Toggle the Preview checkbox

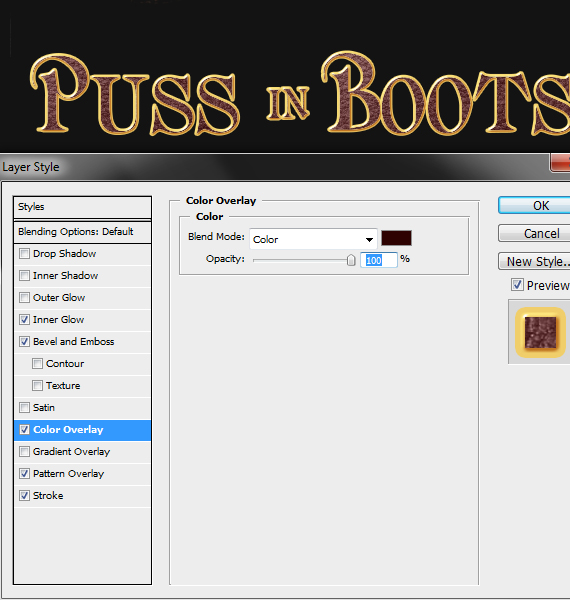click(x=517, y=285)
